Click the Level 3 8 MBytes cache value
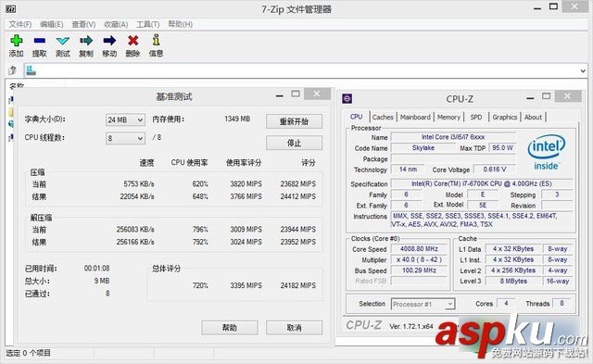593x364 pixels. pos(513,281)
